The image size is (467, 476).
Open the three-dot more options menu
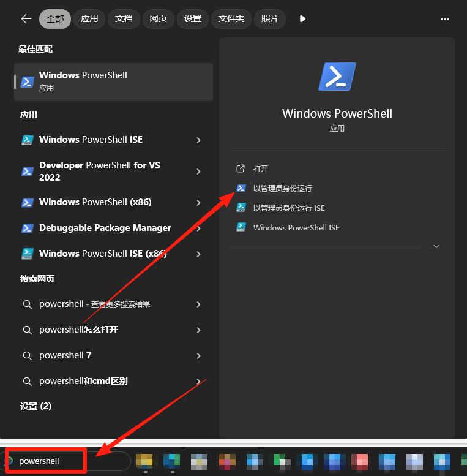pyautogui.click(x=444, y=19)
